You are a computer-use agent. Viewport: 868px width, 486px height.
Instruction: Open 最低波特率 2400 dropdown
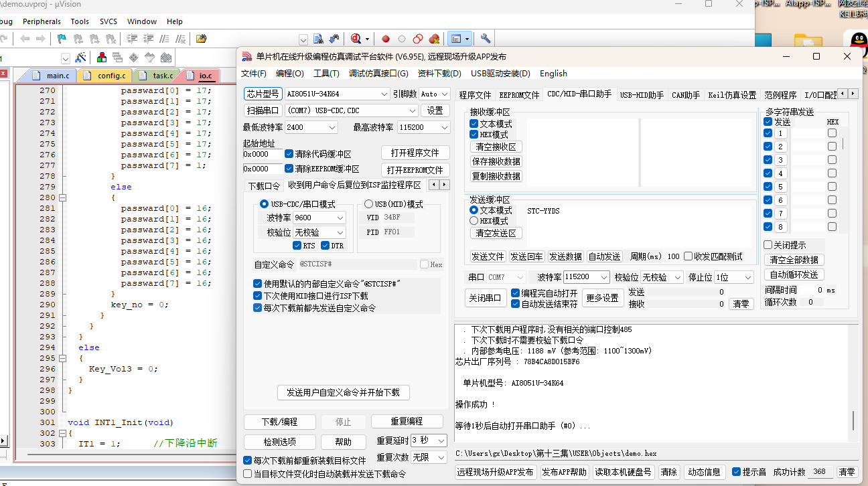click(x=311, y=127)
